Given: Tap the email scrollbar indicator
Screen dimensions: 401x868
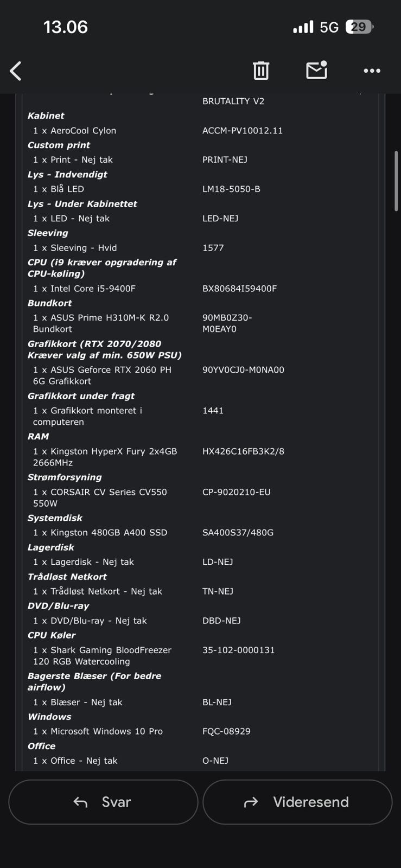Looking at the screenshot, I should coord(396,181).
